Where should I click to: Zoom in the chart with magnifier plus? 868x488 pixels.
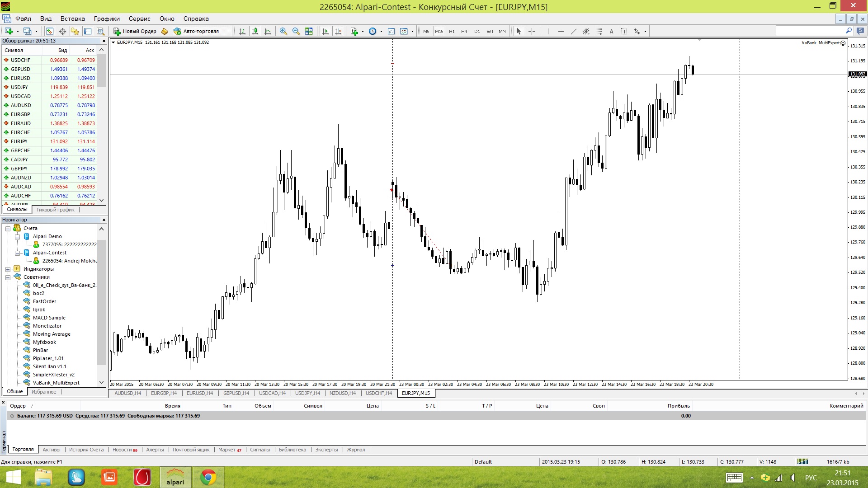[283, 31]
